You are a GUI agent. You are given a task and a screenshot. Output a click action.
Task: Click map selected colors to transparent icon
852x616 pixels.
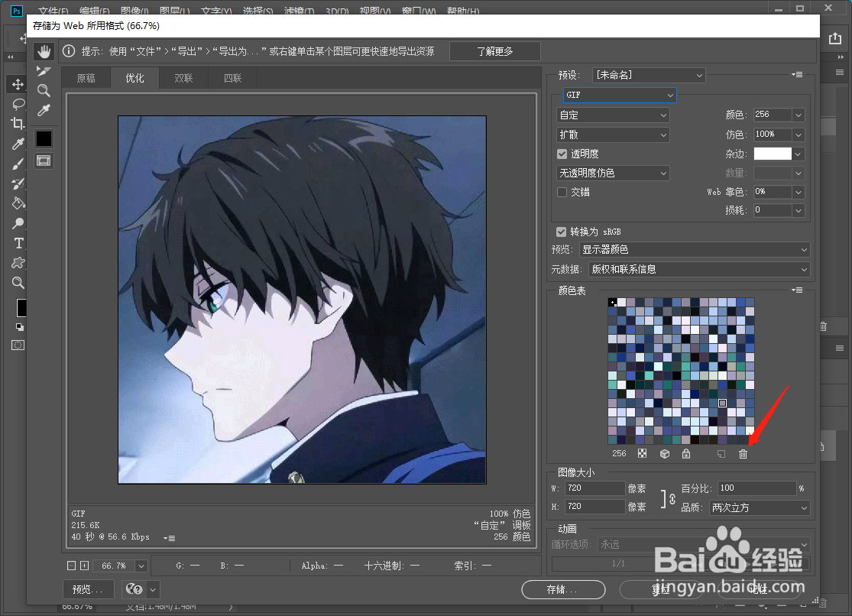tap(643, 453)
